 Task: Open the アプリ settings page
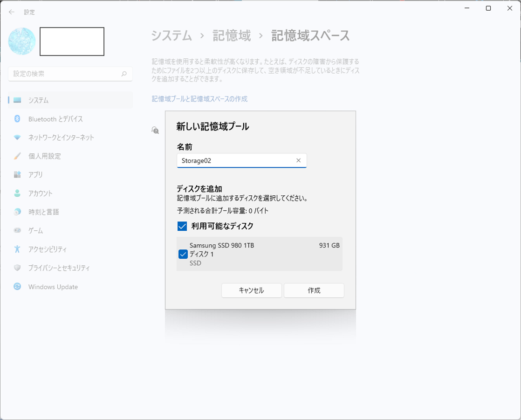point(35,175)
